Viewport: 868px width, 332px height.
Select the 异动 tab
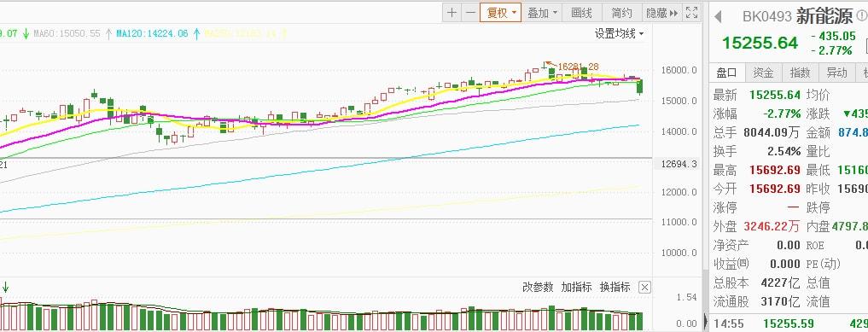836,73
